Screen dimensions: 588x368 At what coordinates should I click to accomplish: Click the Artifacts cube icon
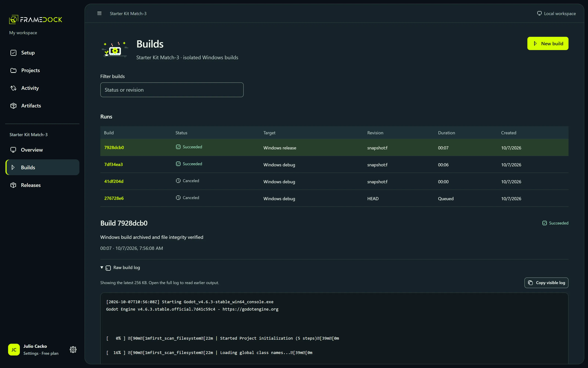point(13,106)
